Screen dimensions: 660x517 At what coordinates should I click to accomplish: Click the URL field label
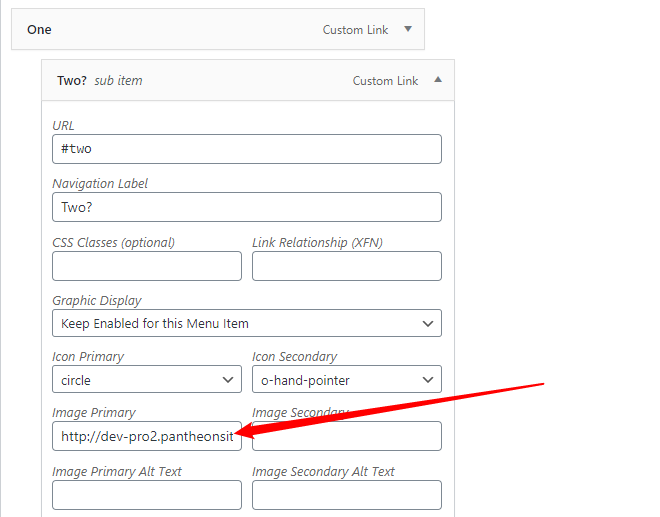[63, 125]
